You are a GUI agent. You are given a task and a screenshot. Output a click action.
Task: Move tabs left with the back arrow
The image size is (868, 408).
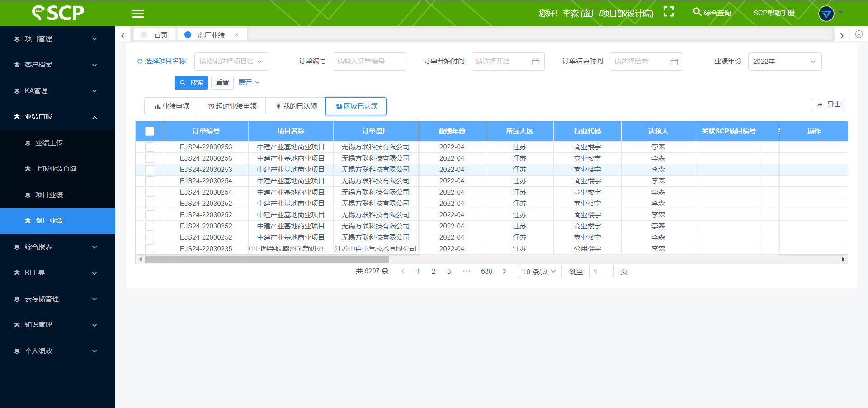click(x=123, y=35)
